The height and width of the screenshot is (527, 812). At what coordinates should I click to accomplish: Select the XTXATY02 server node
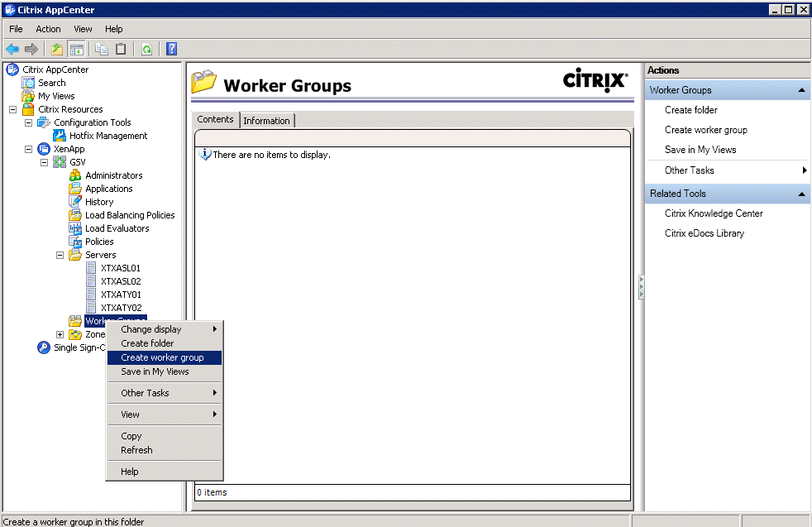122,308
